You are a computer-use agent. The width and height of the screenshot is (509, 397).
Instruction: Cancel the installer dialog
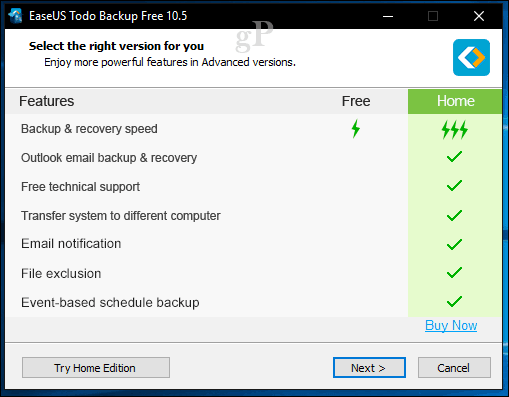coord(454,368)
